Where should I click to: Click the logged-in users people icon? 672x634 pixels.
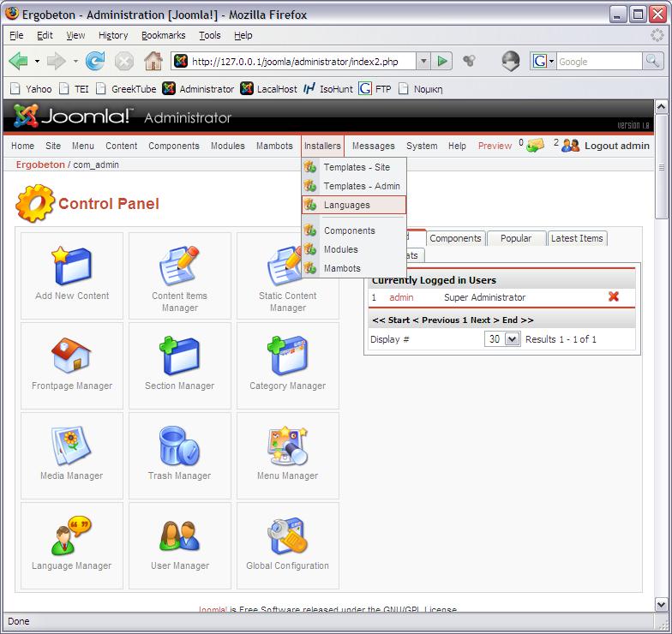[571, 146]
